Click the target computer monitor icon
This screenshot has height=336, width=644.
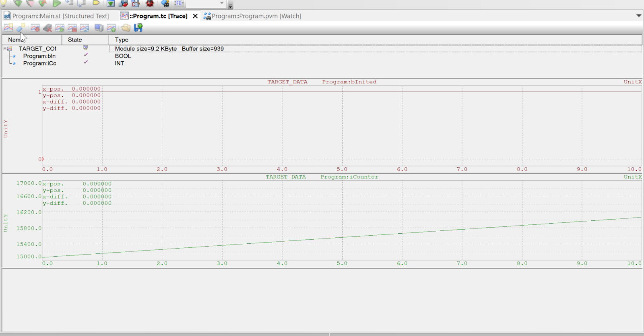[x=99, y=28]
